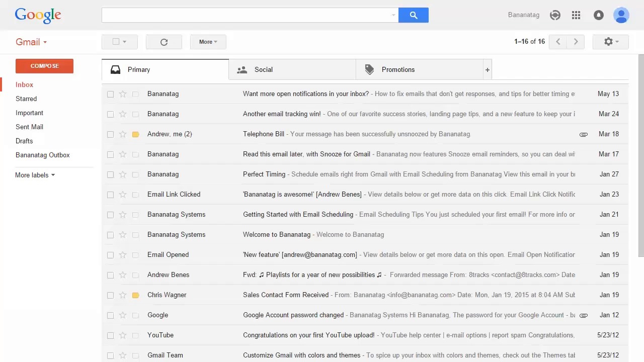Expand More labels in sidebar

tap(35, 175)
